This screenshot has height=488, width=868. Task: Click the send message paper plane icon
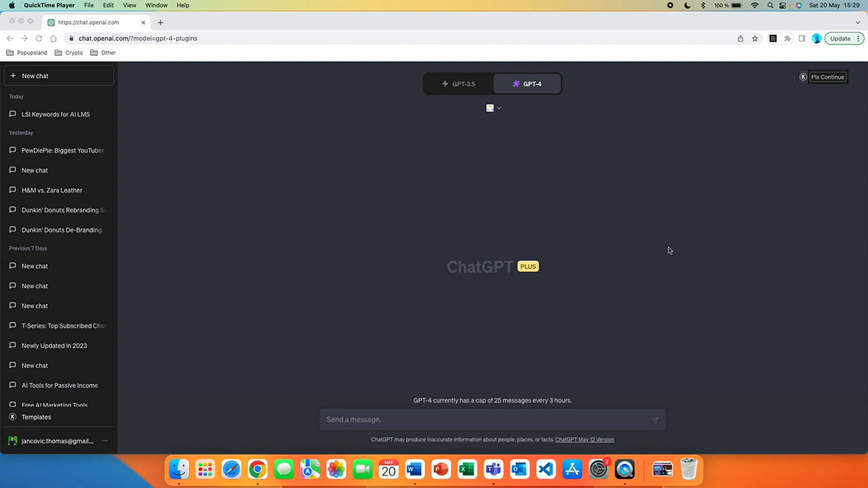[655, 420]
